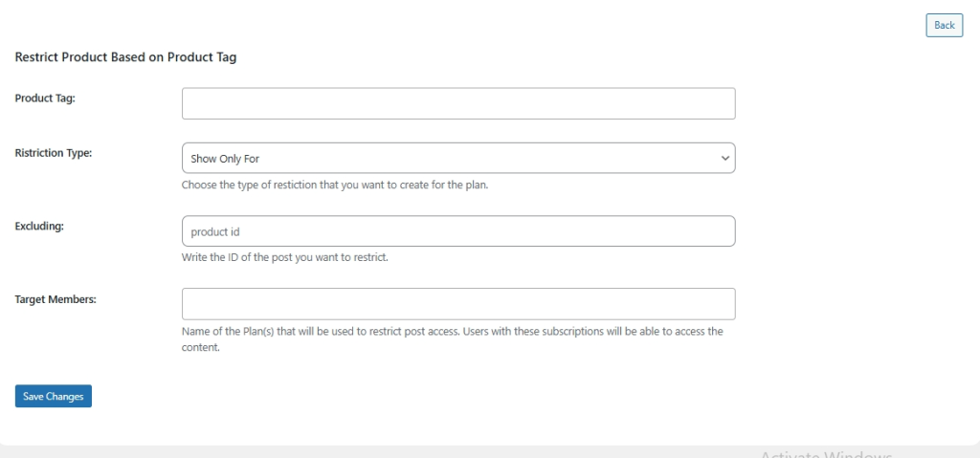Click the "Product Tag:" field label

tap(45, 97)
